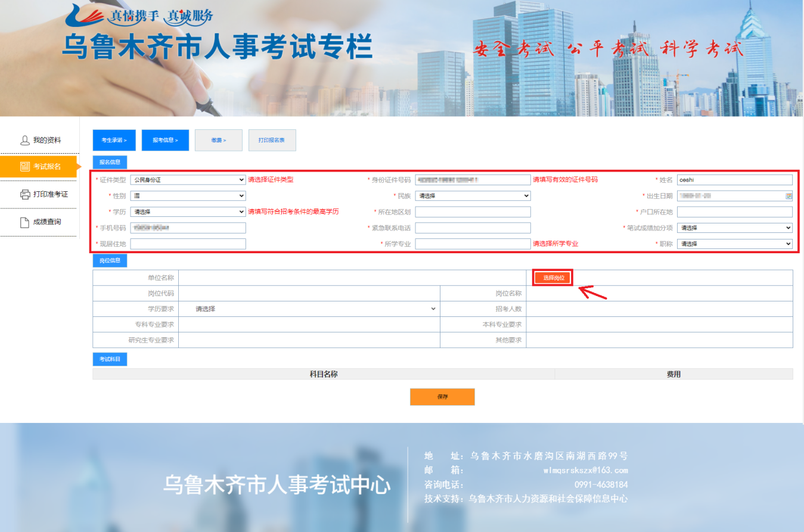804x532 pixels.
Task: Switch to the 报考信息 step tab
Action: (x=164, y=140)
